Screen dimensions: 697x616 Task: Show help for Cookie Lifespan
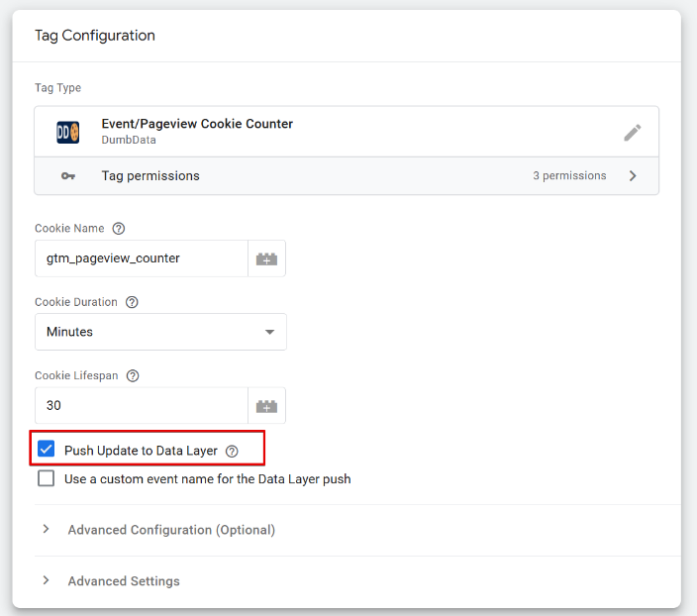click(133, 375)
